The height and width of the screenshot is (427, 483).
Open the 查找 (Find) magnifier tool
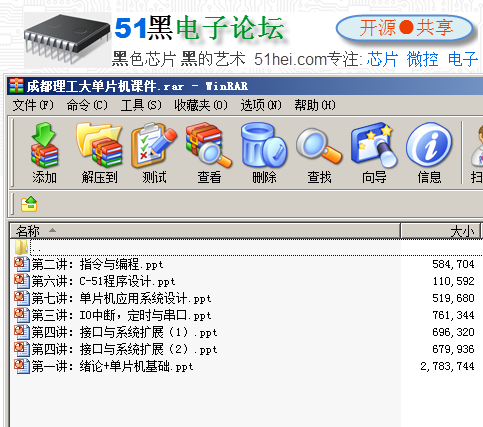[319, 153]
